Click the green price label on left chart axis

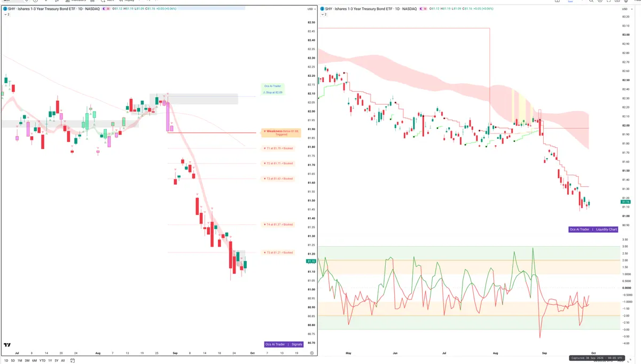point(310,261)
